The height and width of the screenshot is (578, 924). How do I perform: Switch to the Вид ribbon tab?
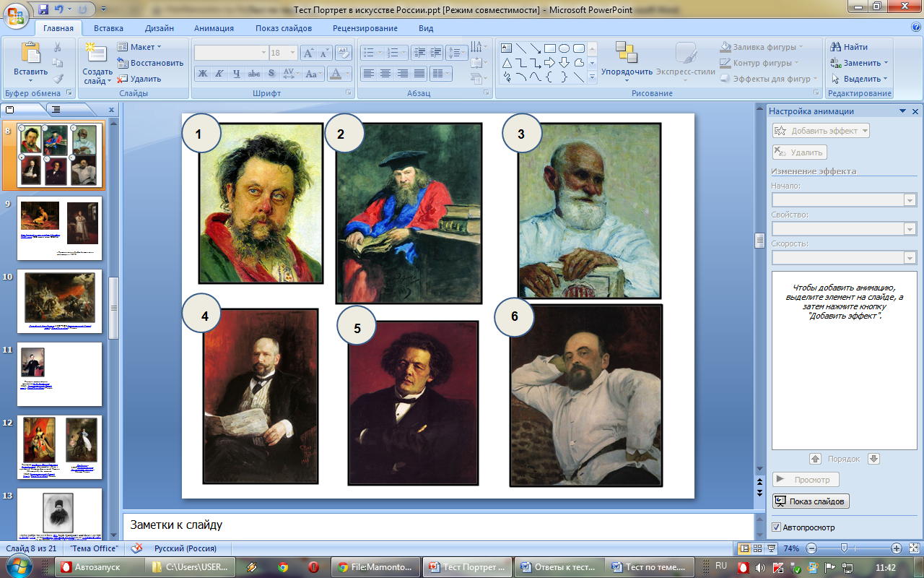[x=426, y=28]
